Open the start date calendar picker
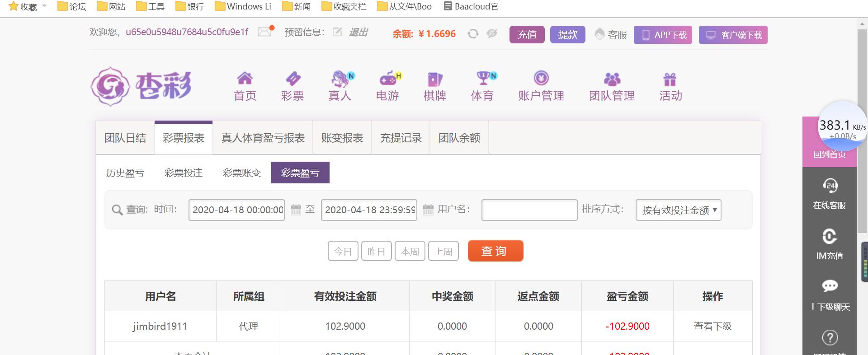This screenshot has height=355, width=868. [x=296, y=210]
